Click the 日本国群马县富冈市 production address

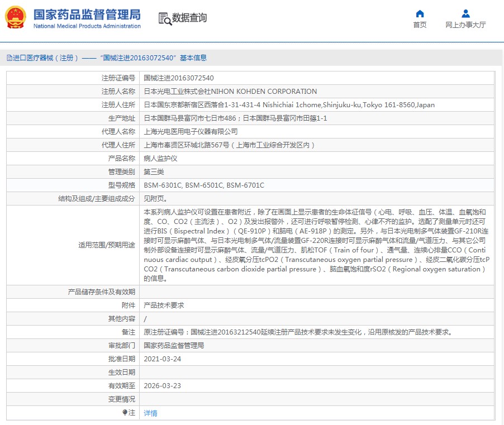(235, 118)
